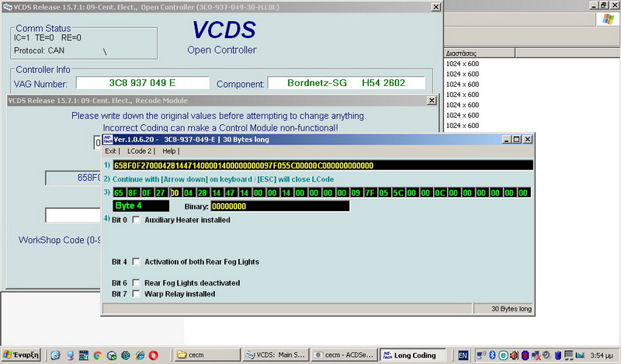Launch Internet Explorer from quick launch
This screenshot has width=621, height=364.
(x=140, y=355)
